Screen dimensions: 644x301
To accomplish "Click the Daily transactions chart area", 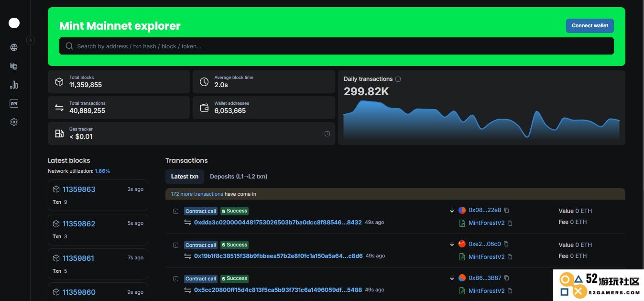I will click(x=481, y=120).
